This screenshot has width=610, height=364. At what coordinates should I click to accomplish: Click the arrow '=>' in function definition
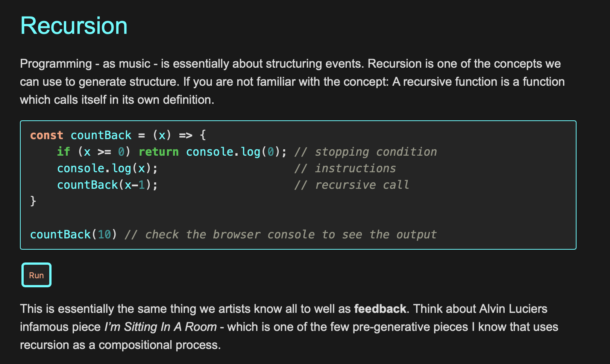tap(186, 135)
